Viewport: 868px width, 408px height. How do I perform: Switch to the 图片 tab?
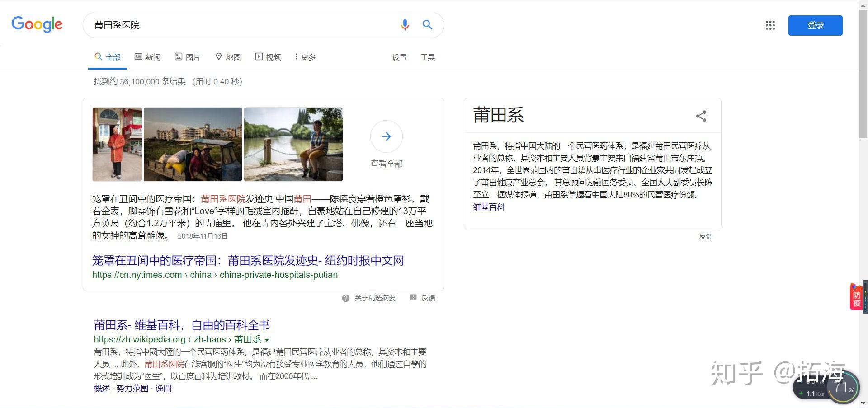pyautogui.click(x=188, y=57)
